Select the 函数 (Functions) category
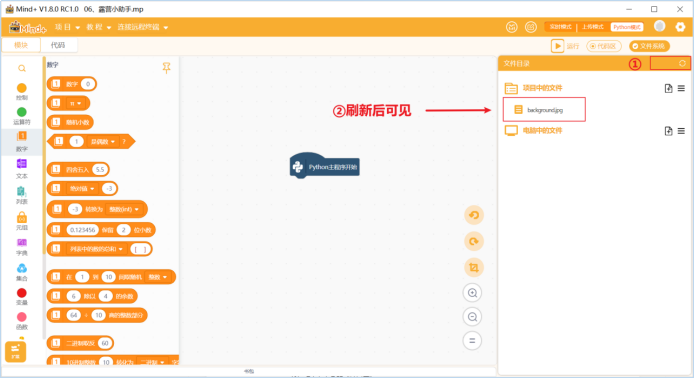Image resolution: width=695 pixels, height=379 pixels. 22,321
